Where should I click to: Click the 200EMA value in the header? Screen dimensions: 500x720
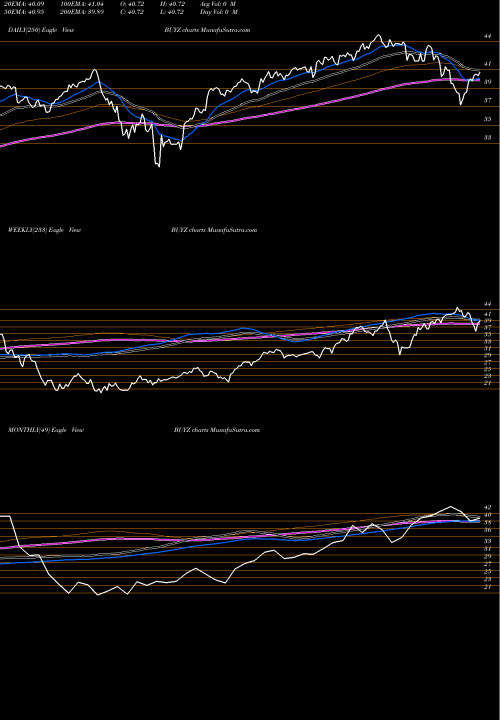pos(80,12)
